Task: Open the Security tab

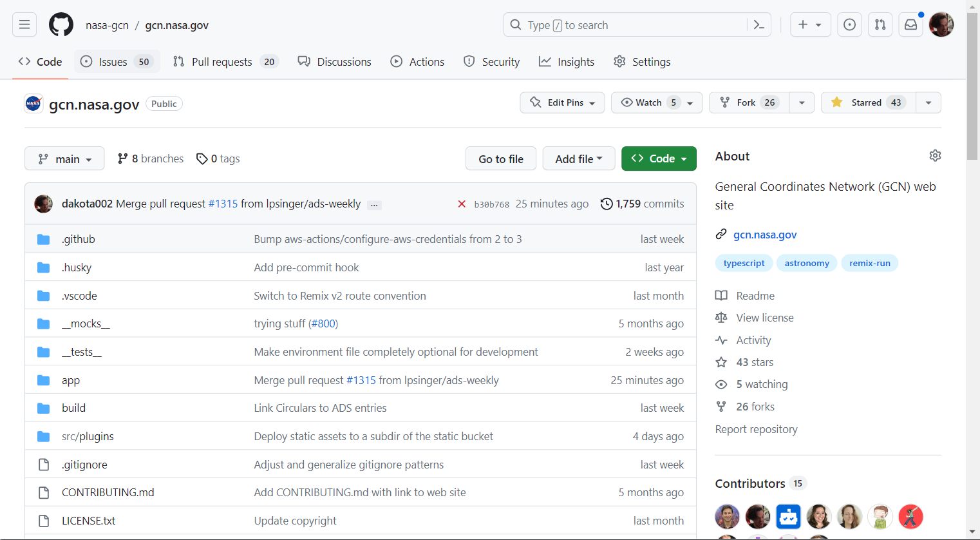Action: (492, 62)
